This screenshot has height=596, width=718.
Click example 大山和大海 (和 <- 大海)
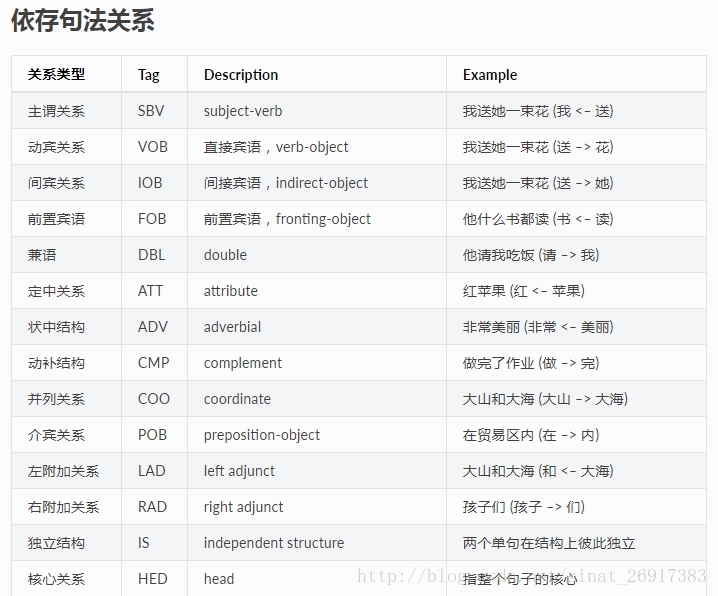point(538,471)
